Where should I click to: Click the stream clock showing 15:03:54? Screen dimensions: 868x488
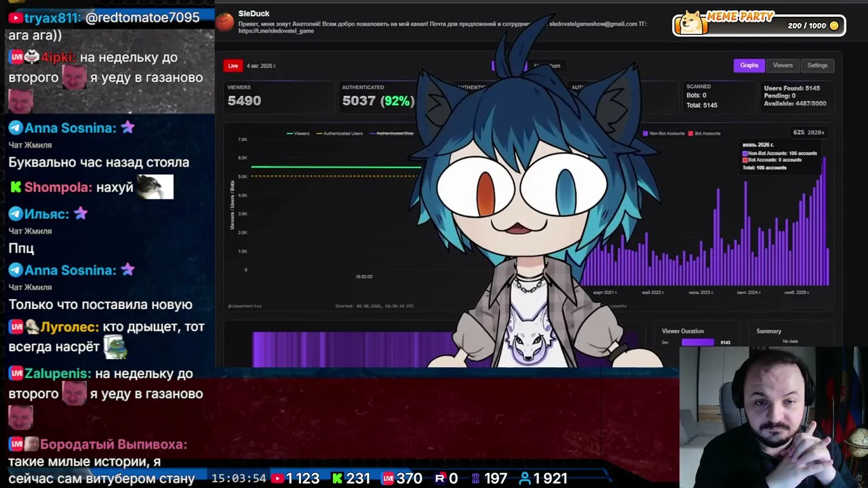[239, 479]
